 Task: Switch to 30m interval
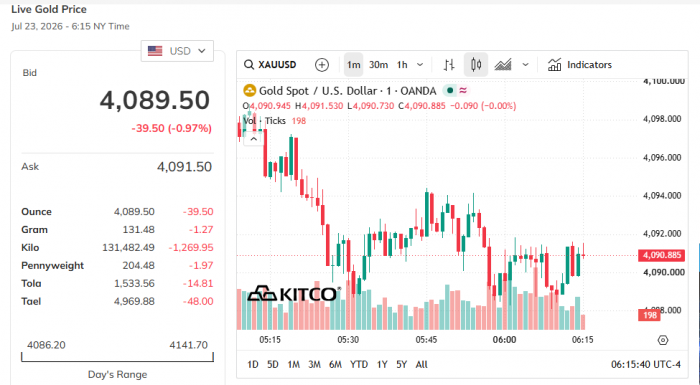pos(378,65)
